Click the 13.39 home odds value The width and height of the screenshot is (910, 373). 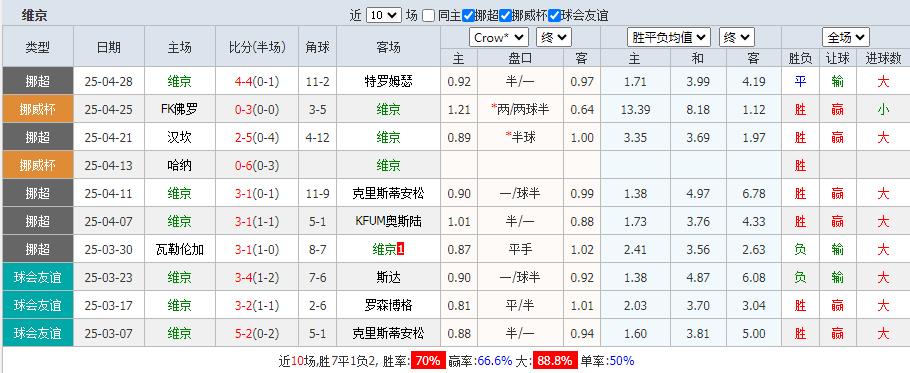tap(635, 109)
